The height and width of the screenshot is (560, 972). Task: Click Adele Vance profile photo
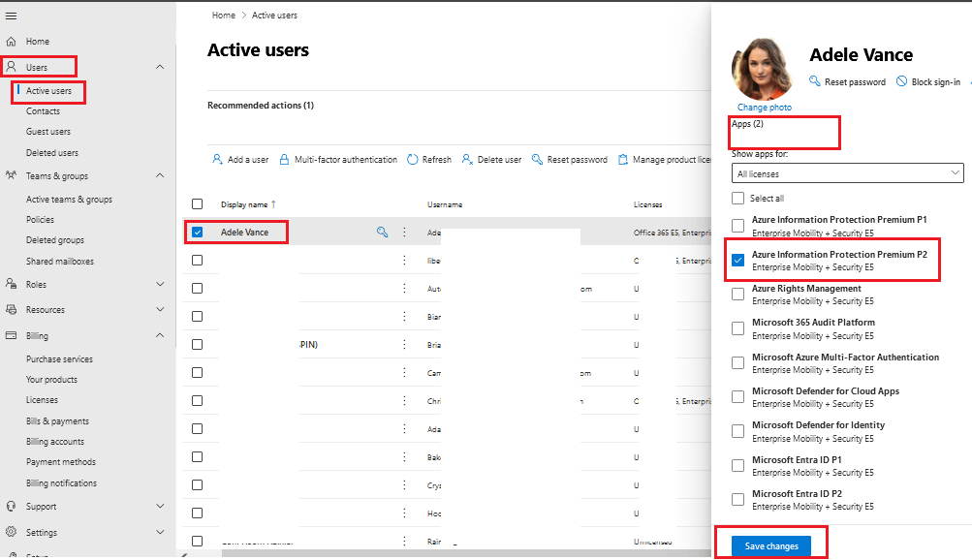click(x=763, y=69)
